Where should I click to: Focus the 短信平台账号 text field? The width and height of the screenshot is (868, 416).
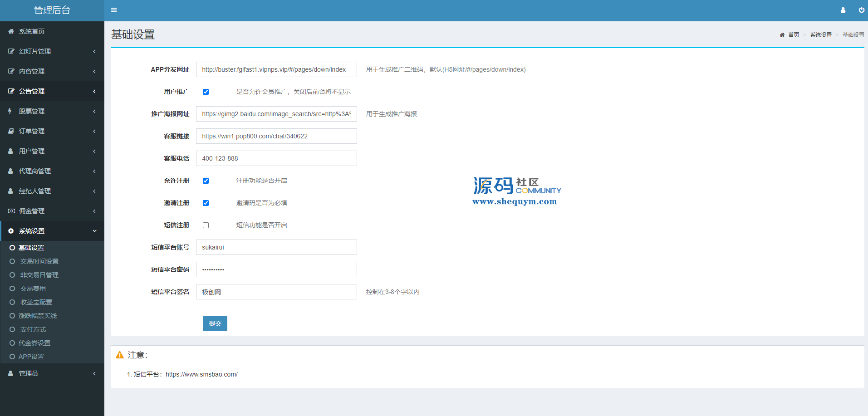coord(276,247)
